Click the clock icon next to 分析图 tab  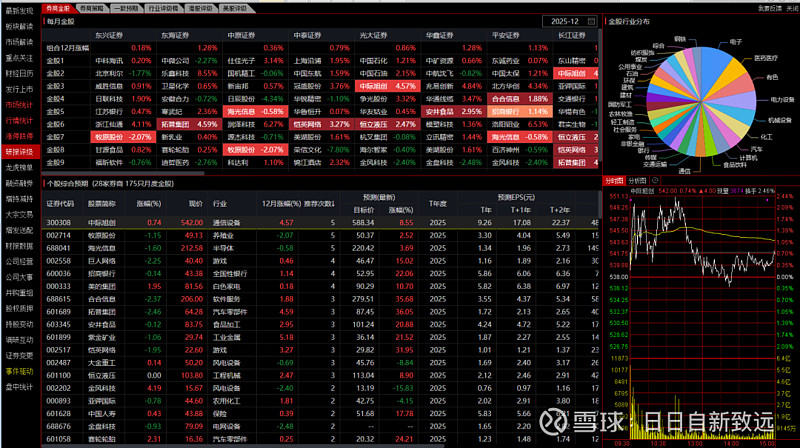tap(655, 181)
